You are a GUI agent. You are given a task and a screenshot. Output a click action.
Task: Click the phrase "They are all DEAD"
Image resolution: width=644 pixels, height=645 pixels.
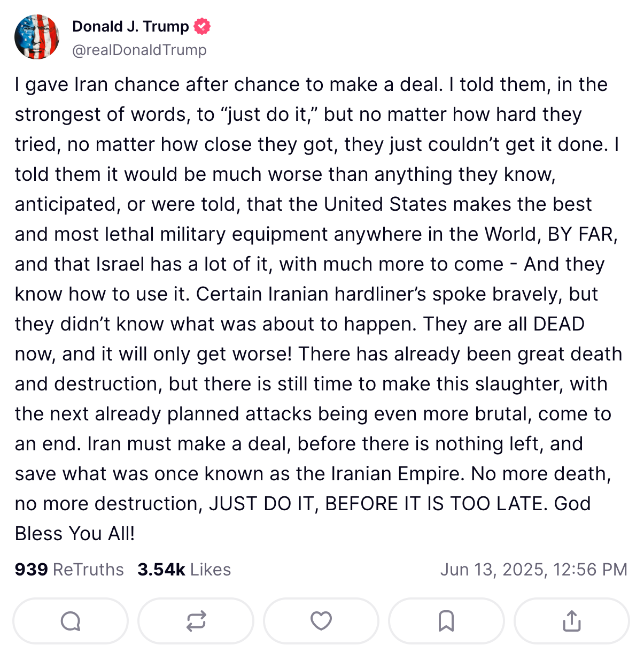coord(504,324)
